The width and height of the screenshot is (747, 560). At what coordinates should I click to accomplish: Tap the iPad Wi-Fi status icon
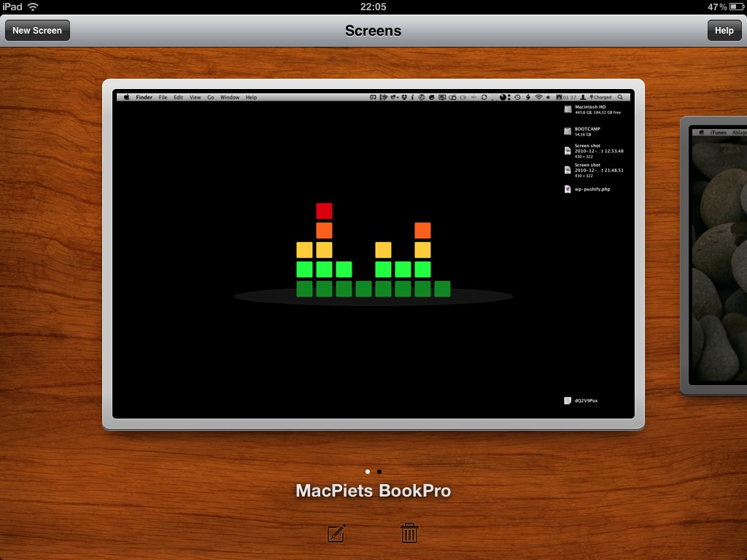33,7
